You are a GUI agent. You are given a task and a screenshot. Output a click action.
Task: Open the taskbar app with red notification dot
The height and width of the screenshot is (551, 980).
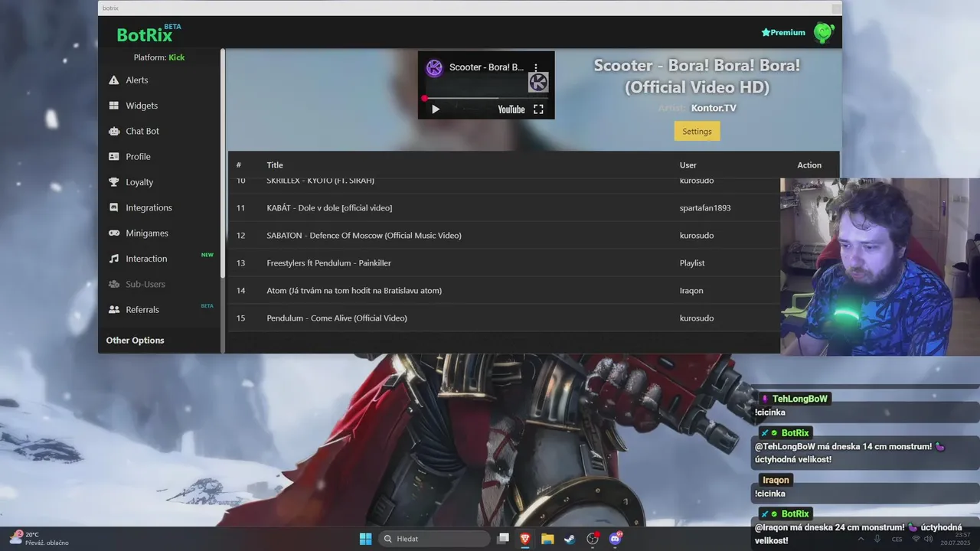coord(593,539)
